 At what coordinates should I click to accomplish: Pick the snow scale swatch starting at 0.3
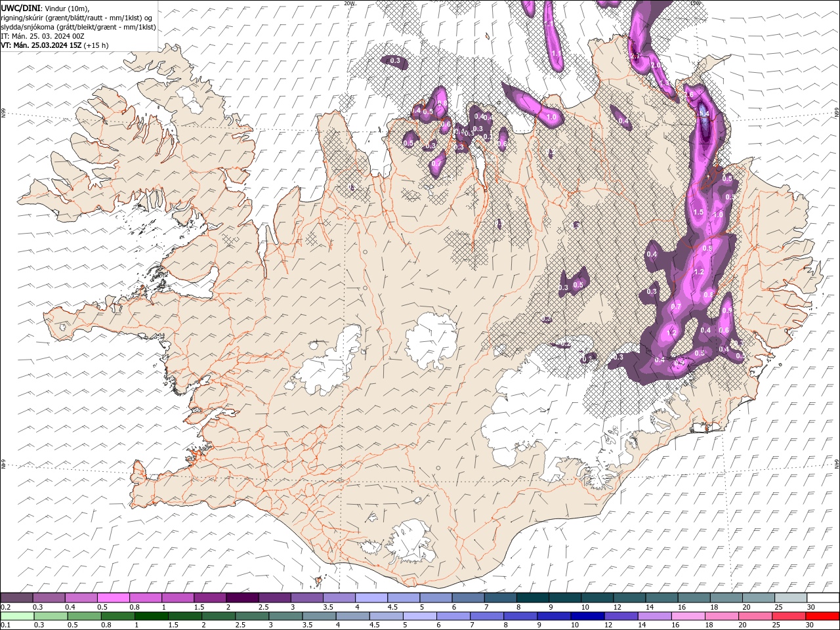49,598
